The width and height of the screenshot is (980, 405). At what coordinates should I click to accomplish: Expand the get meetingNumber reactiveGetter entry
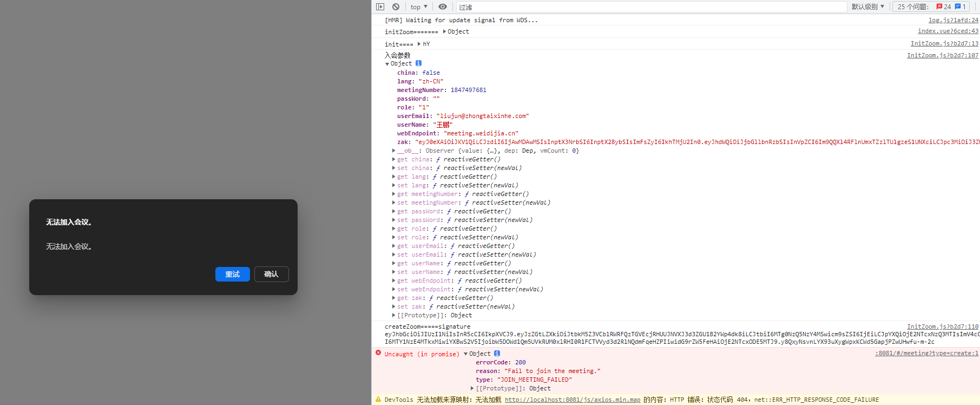coord(393,194)
